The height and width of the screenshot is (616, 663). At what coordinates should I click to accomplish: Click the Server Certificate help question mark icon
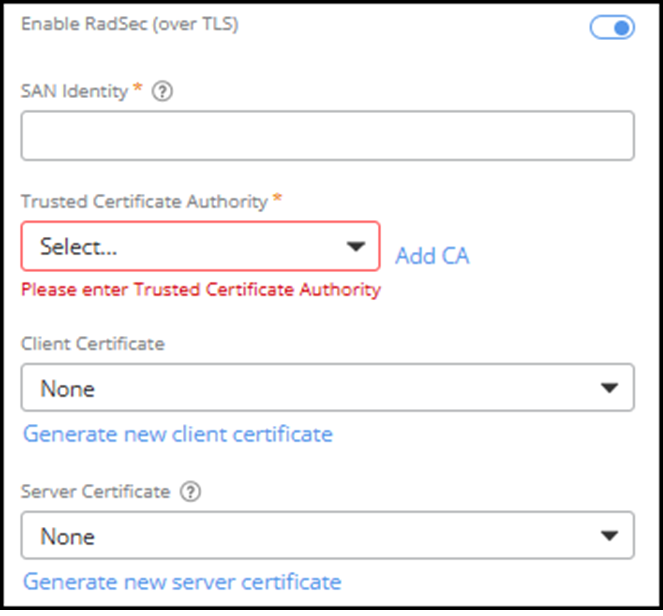[x=192, y=491]
